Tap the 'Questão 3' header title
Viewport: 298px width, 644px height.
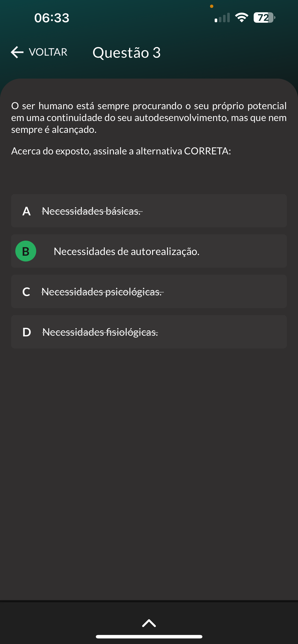point(127,52)
